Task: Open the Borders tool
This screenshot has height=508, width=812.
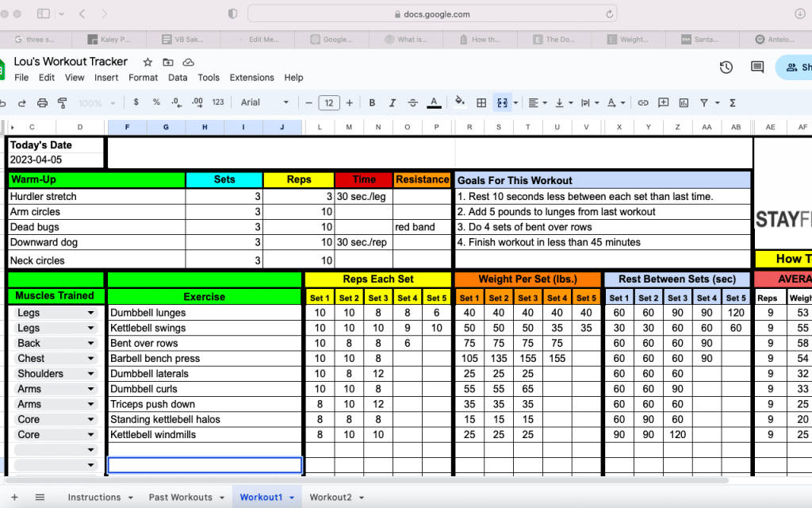Action: click(481, 102)
